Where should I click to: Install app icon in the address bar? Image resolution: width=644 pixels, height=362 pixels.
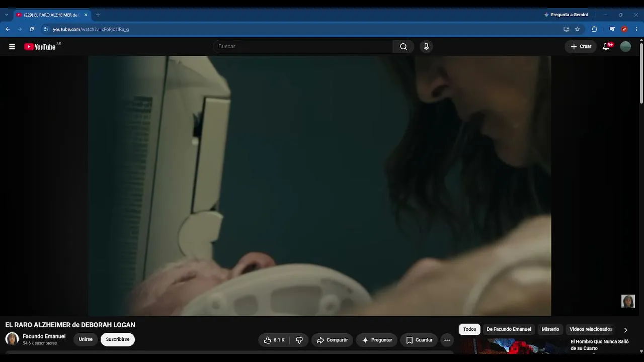(566, 29)
